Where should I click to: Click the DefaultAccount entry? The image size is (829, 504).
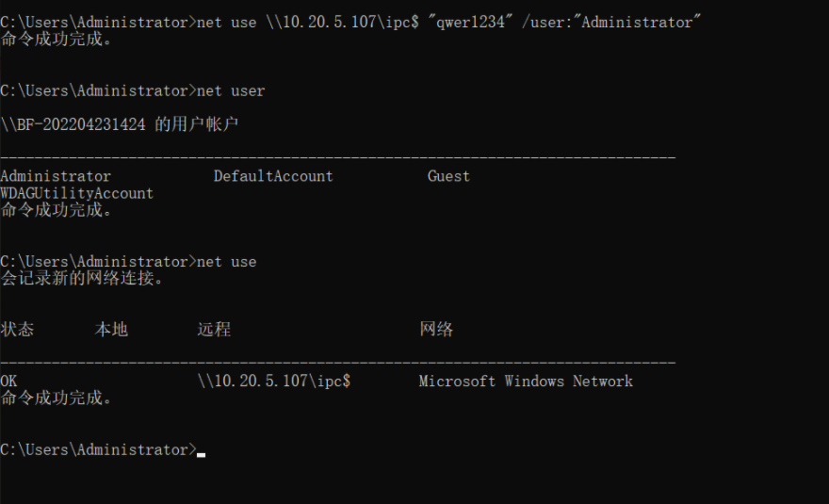click(273, 176)
